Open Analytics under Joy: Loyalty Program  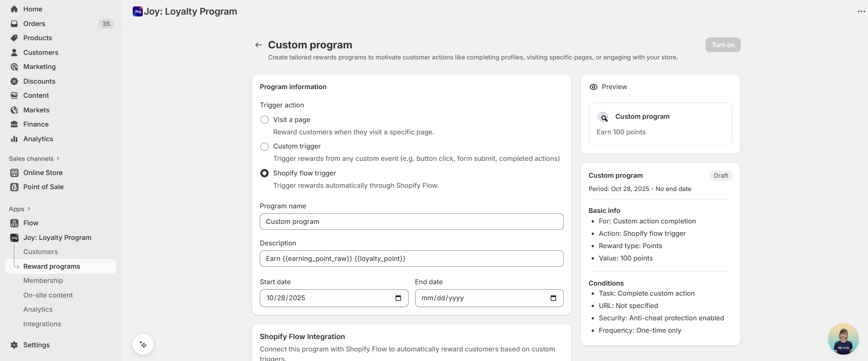point(38,309)
